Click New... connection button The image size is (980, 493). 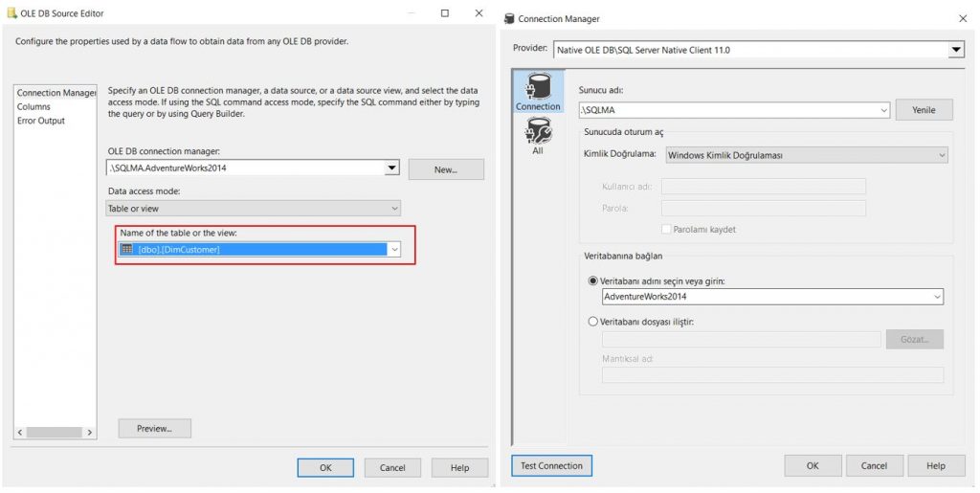tap(446, 169)
